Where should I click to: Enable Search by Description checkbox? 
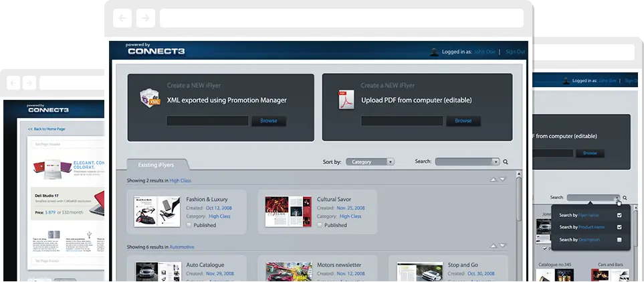pos(619,240)
